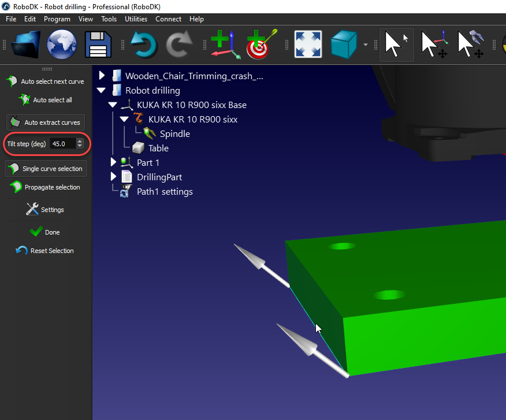Open the view cube dropdown arrow
Screen dimensions: 506x420
pos(366,45)
